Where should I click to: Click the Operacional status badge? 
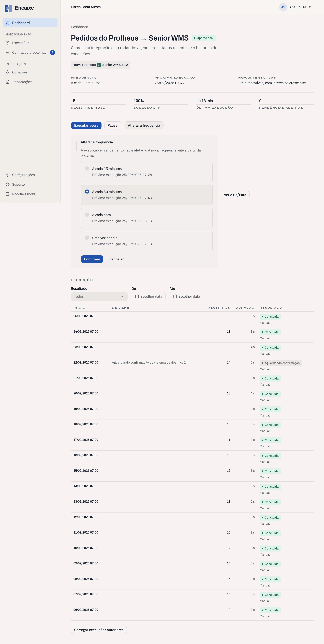204,38
